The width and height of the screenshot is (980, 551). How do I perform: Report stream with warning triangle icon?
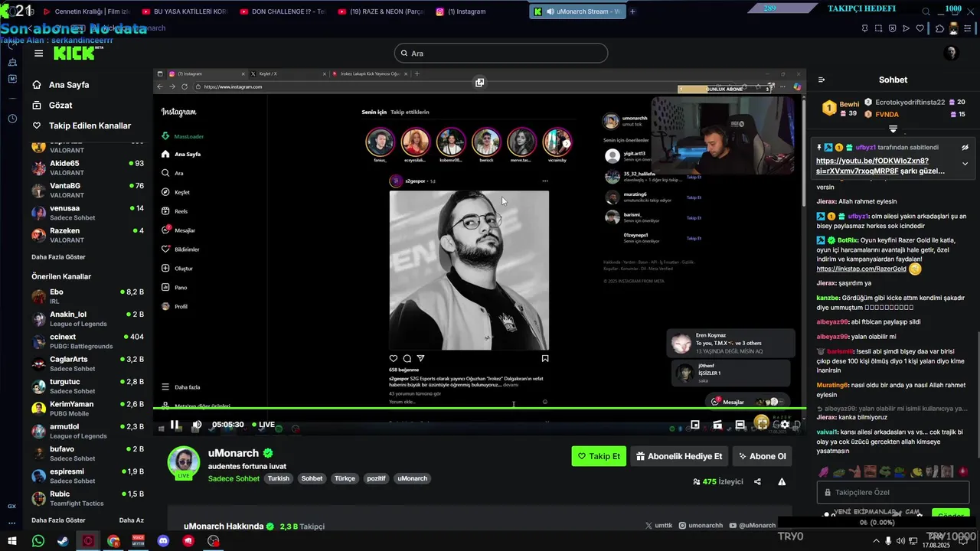coord(782,482)
